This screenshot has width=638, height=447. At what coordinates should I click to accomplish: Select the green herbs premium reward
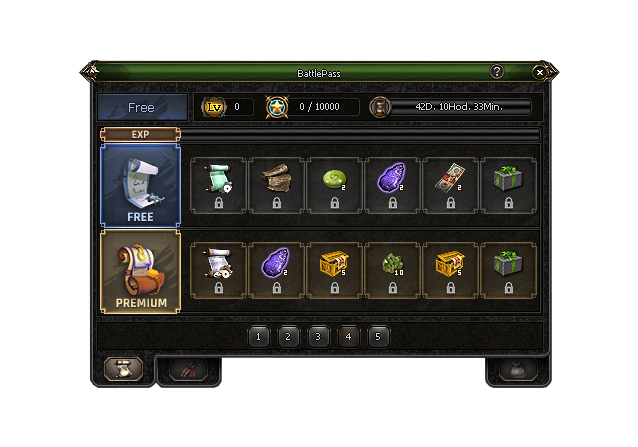tap(393, 271)
